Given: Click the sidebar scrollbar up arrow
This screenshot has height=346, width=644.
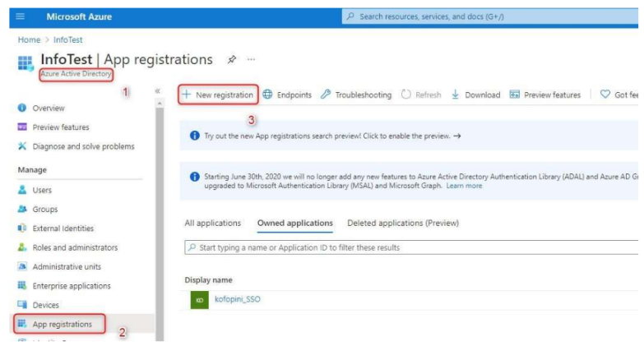Looking at the screenshot, I should click(160, 104).
